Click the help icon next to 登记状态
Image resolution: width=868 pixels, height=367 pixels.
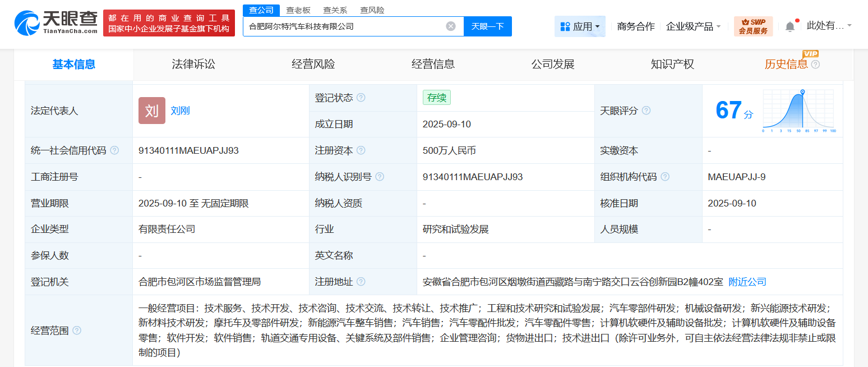click(362, 97)
